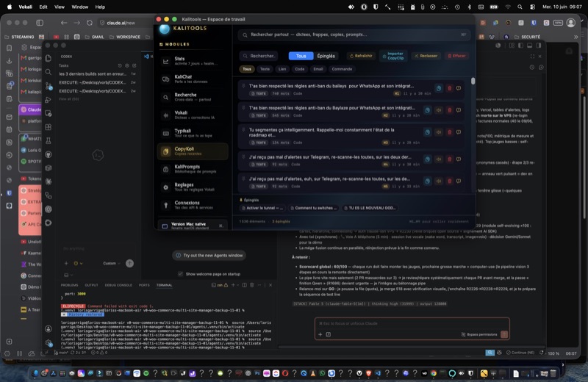Open Spotlight search in macOS menu bar
This screenshot has width=588, height=382.
(x=520, y=7)
